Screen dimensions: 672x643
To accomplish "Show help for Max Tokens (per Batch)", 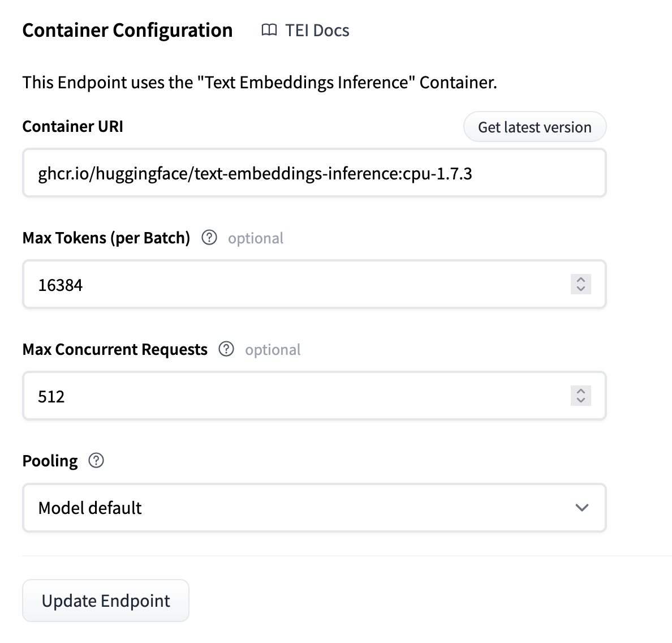I will [209, 238].
